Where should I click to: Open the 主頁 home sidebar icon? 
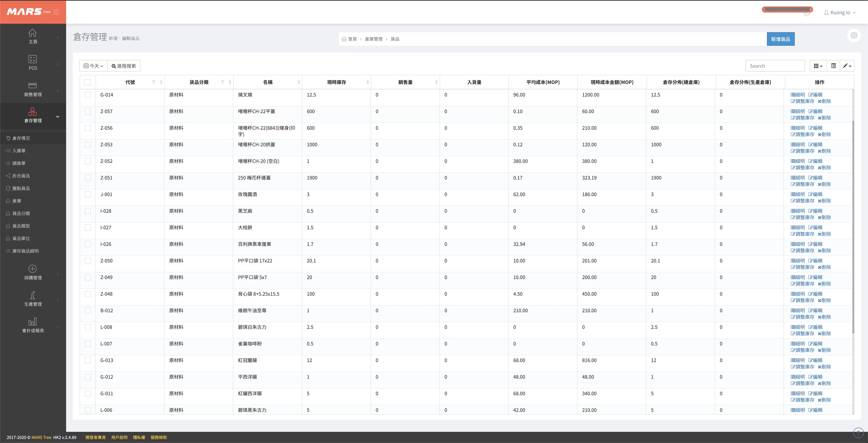[x=33, y=33]
